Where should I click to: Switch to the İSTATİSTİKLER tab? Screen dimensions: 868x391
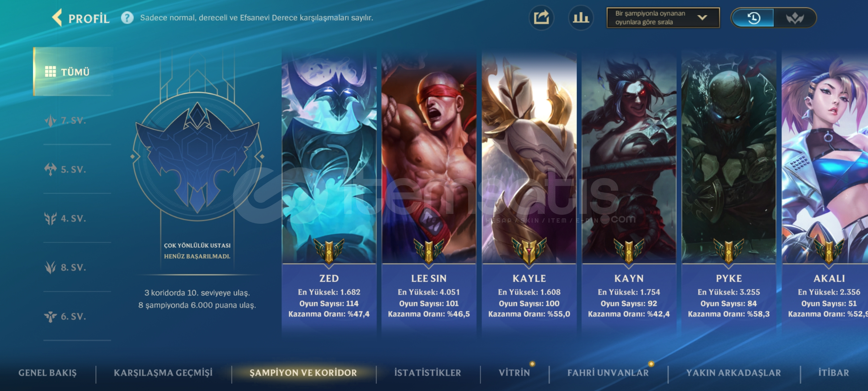pyautogui.click(x=427, y=373)
